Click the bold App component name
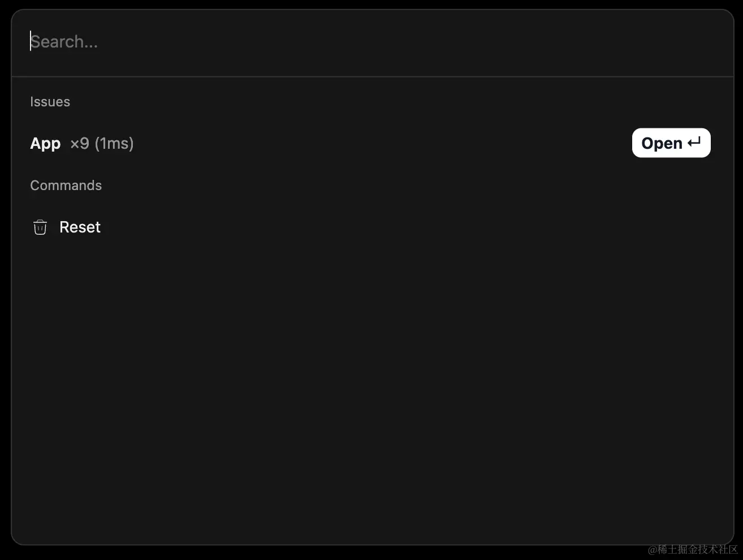This screenshot has height=560, width=743. [x=45, y=144]
